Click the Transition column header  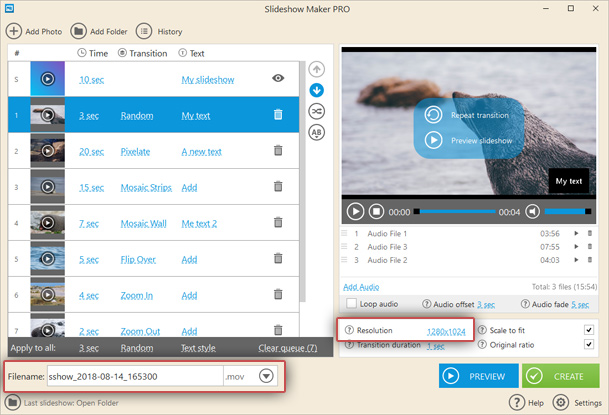point(143,53)
